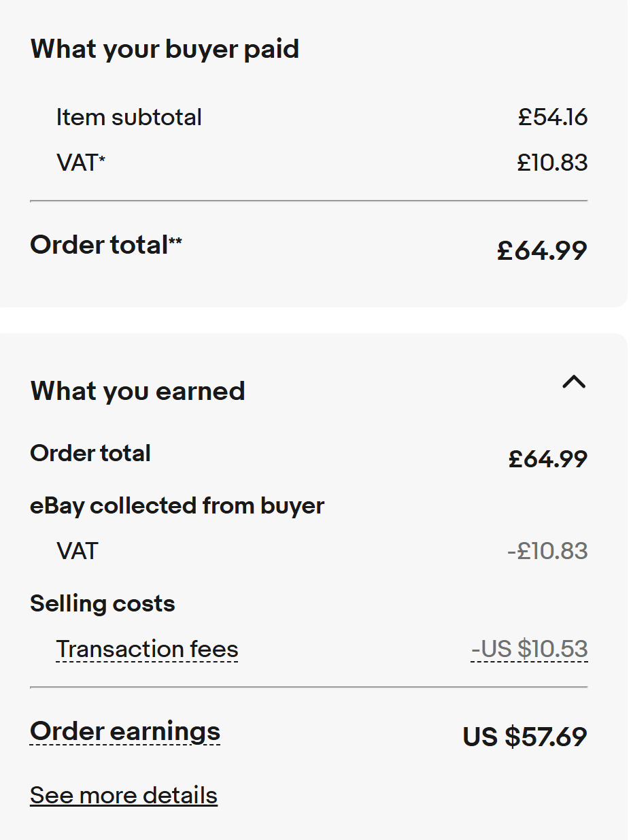Open the Transaction fees dotted link

147,650
